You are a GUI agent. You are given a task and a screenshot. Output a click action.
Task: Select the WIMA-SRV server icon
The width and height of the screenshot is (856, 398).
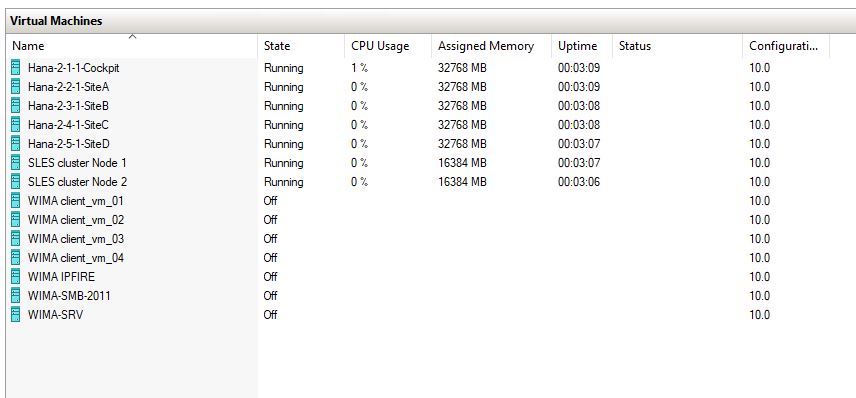[x=16, y=314]
